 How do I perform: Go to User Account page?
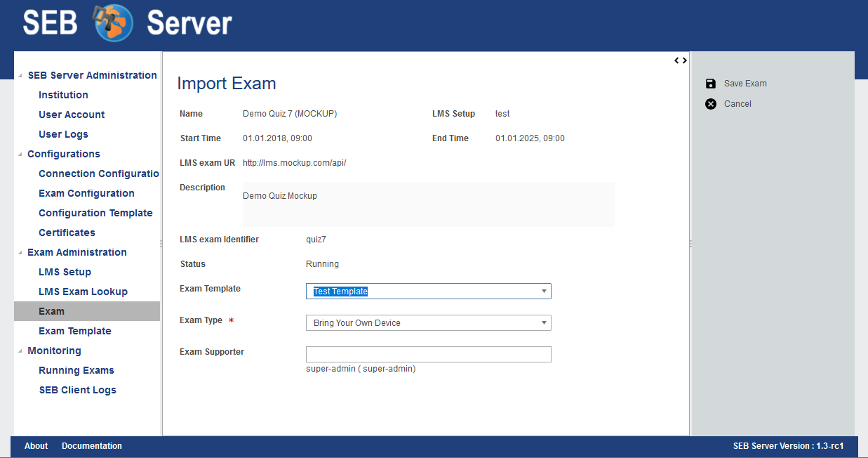(72, 115)
